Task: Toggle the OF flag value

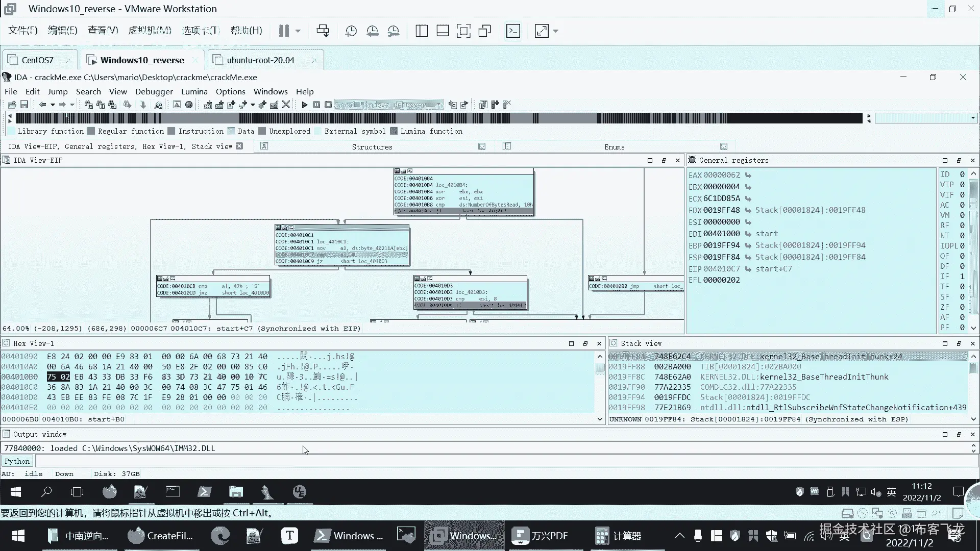Action: pyautogui.click(x=962, y=256)
